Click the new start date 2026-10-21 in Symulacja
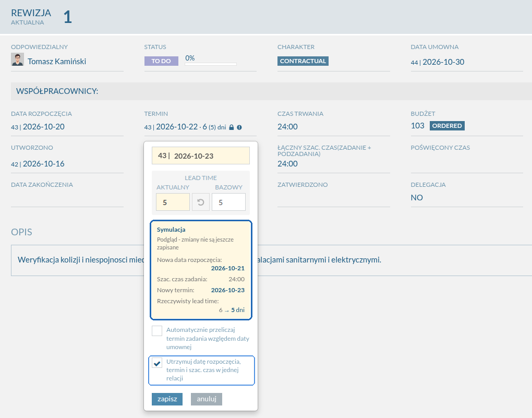The image size is (532, 418). (x=227, y=268)
